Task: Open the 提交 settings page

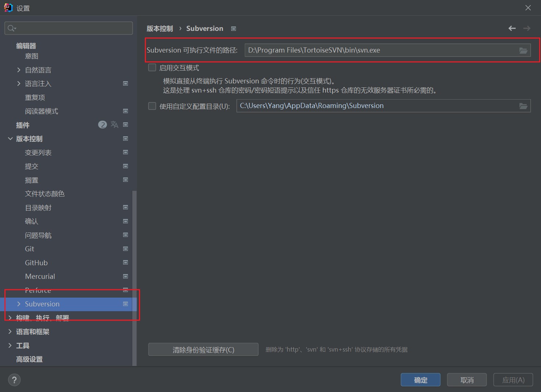Action: point(32,166)
